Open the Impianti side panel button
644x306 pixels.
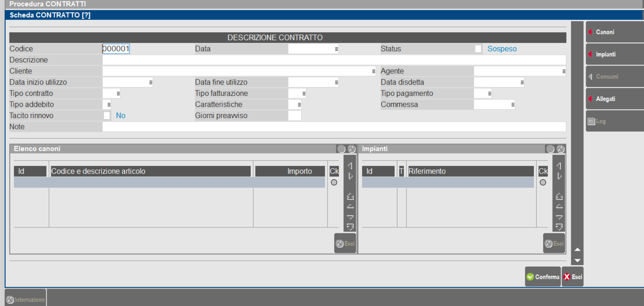[614, 55]
